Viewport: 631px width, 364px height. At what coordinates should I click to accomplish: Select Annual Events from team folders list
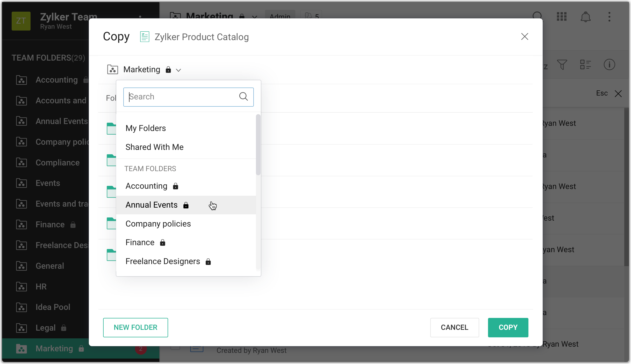[x=152, y=205]
